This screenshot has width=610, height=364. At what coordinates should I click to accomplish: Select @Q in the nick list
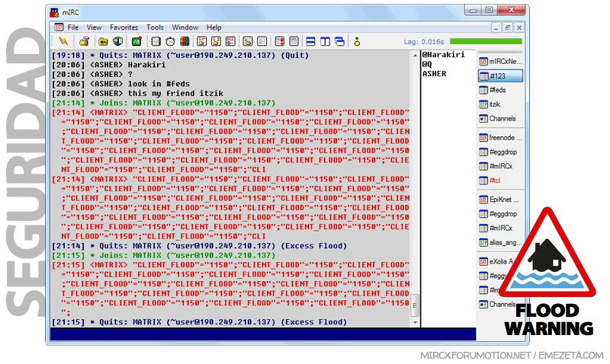[427, 64]
